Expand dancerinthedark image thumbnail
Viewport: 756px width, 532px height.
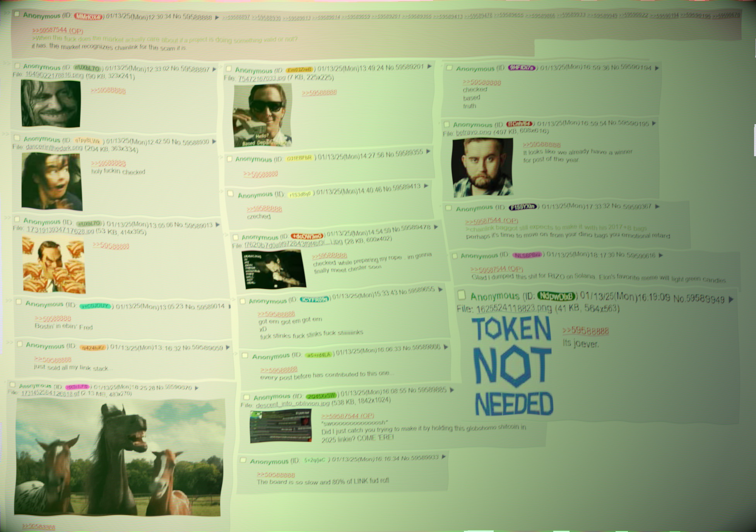point(52,182)
